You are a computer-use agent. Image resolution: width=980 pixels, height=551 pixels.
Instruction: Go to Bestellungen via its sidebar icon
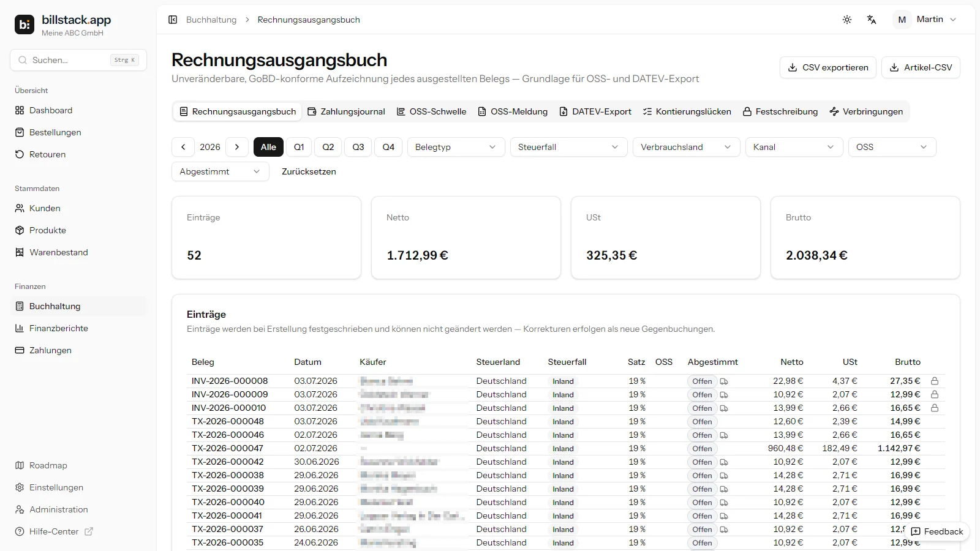pos(20,132)
